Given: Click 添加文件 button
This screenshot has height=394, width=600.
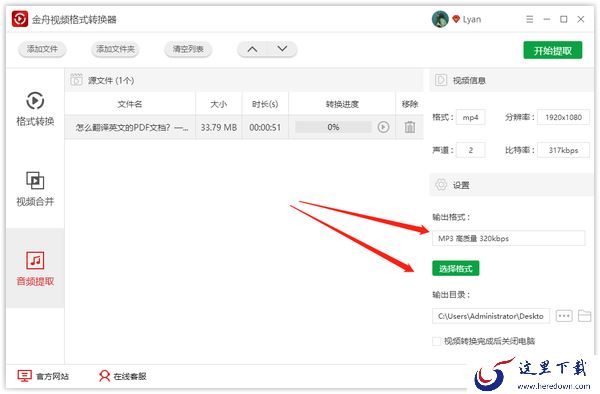Looking at the screenshot, I should [42, 49].
